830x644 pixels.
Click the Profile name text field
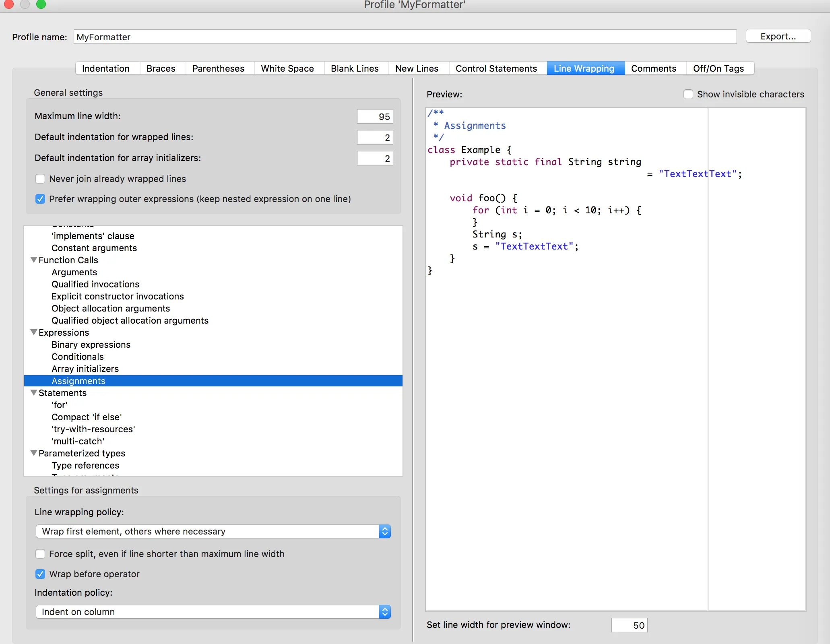[x=405, y=37]
